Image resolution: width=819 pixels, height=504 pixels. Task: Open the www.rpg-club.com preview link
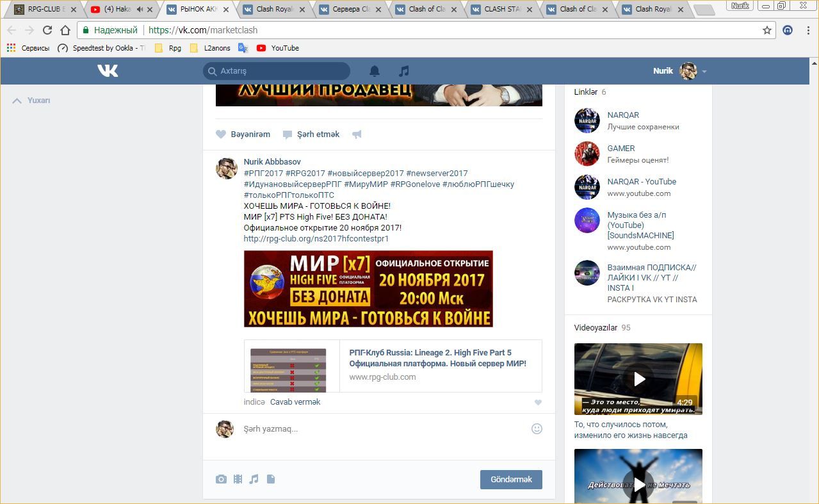382,377
